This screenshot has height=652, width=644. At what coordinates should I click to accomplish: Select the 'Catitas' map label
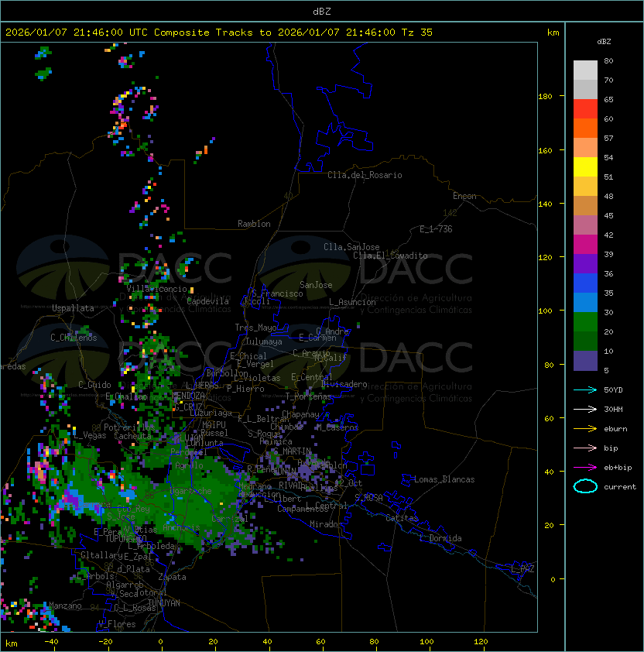(x=402, y=518)
